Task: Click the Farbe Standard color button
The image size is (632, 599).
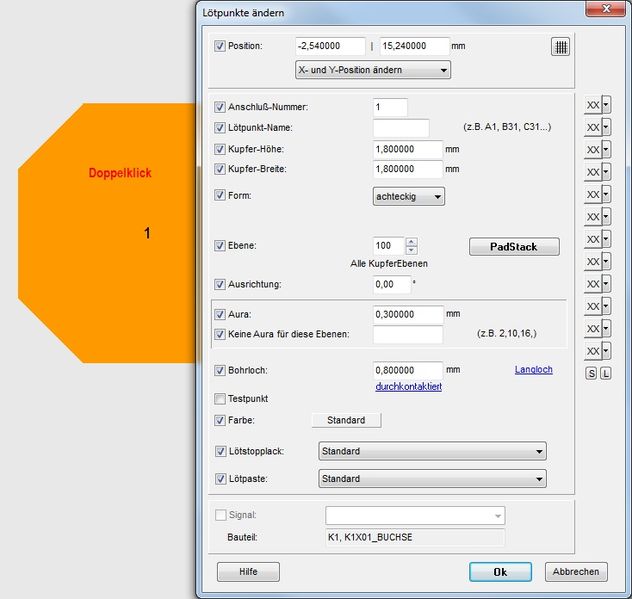Action: point(346,420)
